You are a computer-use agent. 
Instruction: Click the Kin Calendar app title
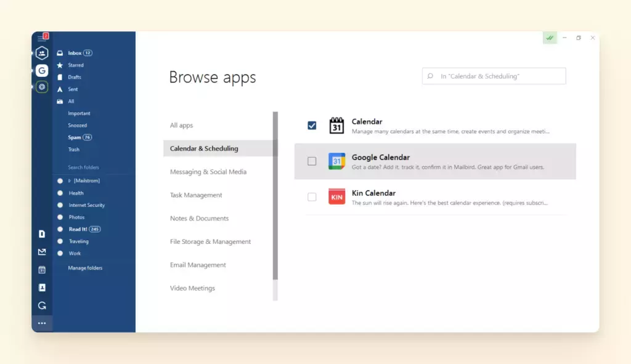373,193
